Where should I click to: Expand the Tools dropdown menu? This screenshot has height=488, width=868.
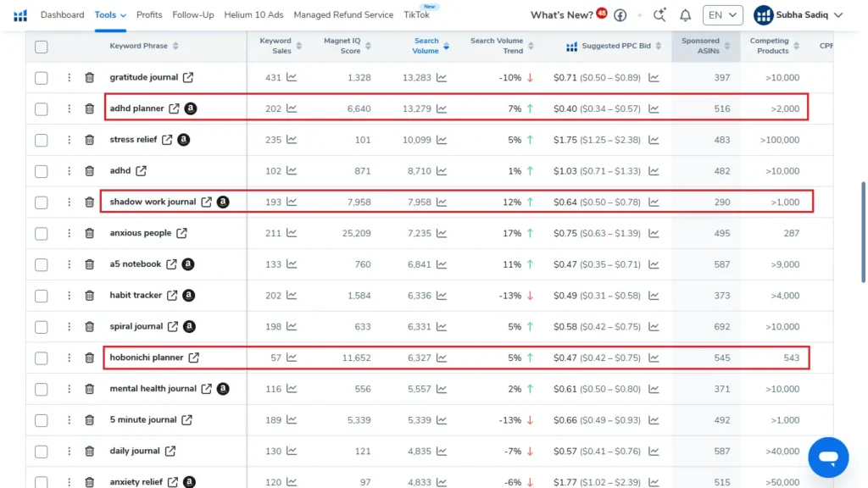[110, 15]
